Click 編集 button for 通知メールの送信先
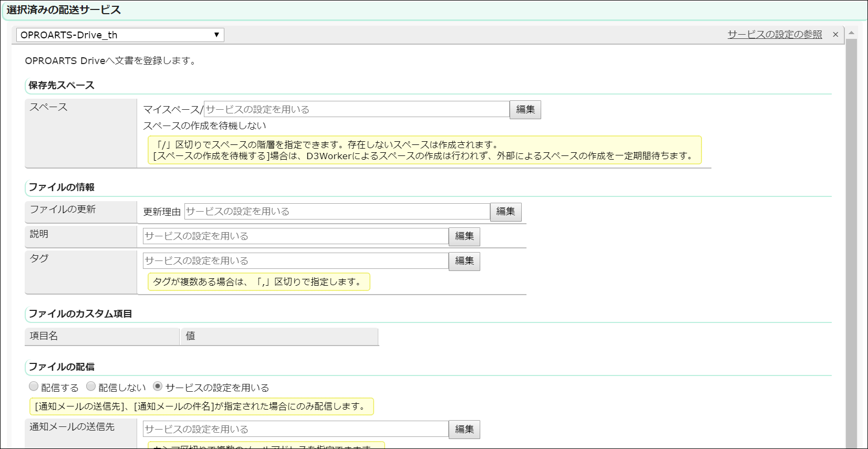 coord(464,430)
